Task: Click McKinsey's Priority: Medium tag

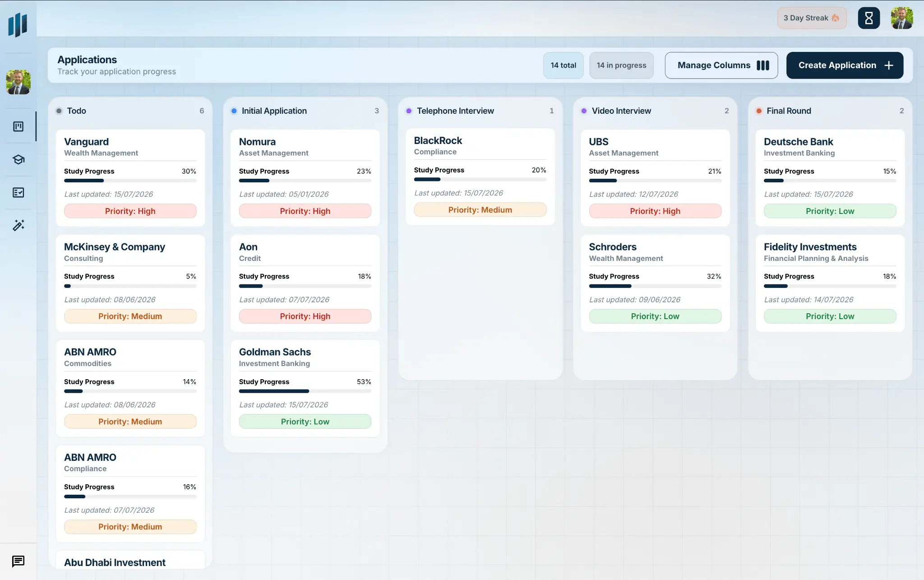Action: pos(130,316)
